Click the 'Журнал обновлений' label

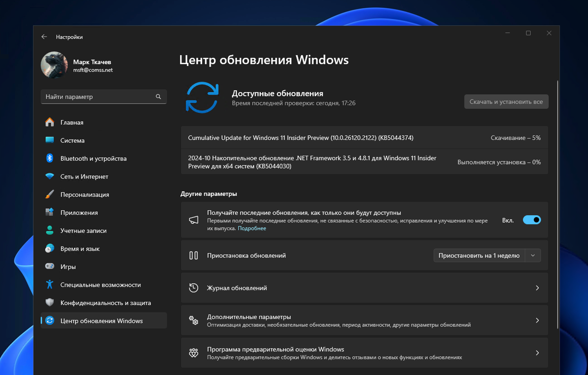[x=237, y=288]
